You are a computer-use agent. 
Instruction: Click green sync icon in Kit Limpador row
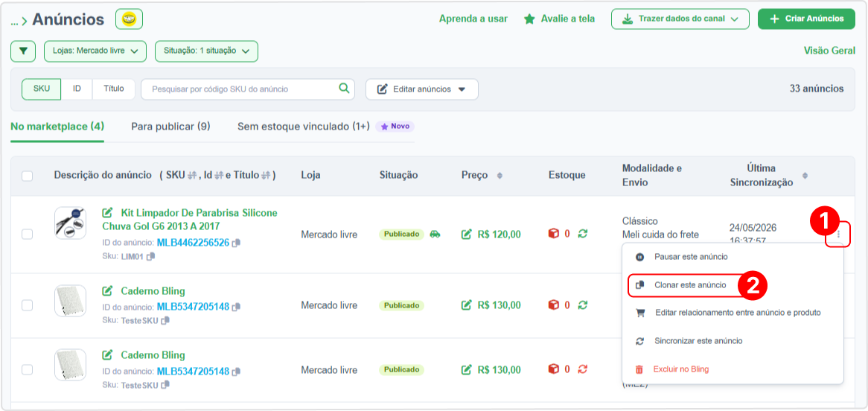click(582, 234)
